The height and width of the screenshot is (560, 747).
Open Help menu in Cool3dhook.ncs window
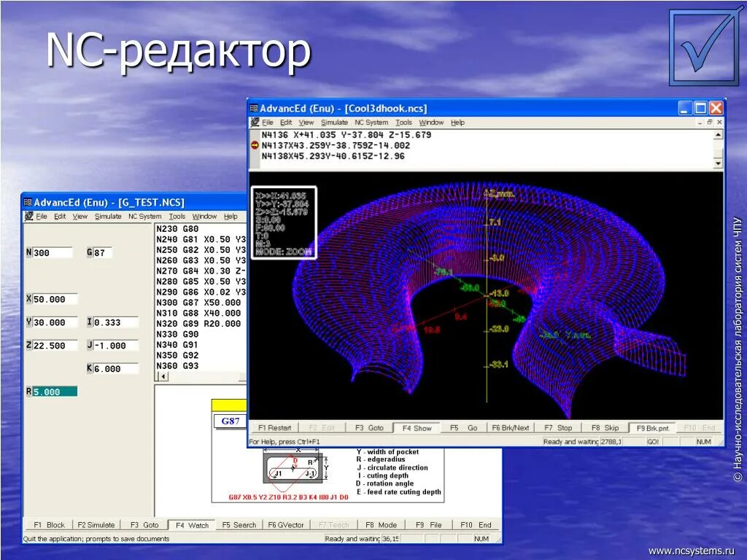pos(457,122)
